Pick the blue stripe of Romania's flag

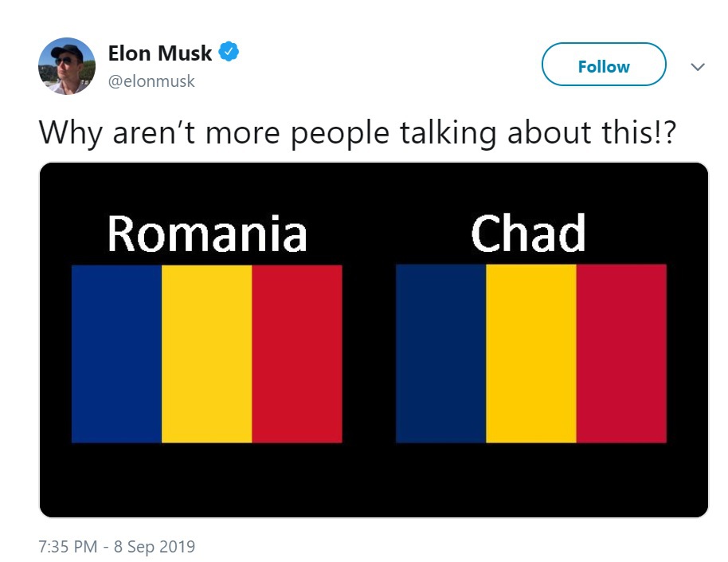[116, 354]
